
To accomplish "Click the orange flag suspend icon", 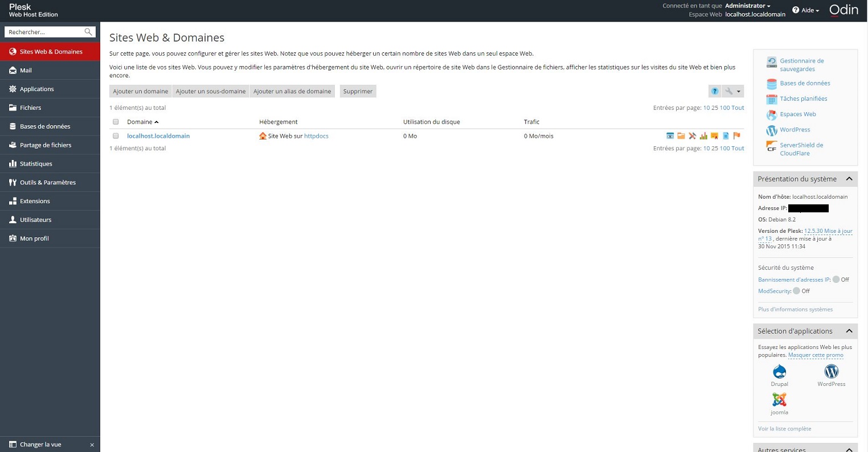I will point(736,136).
